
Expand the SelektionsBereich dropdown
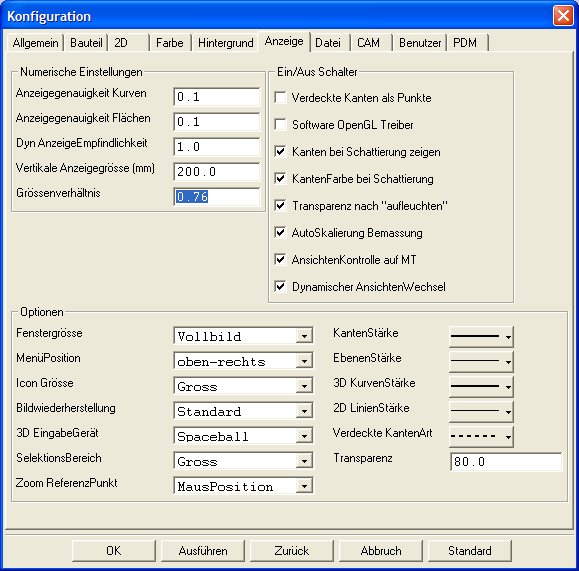tap(243, 461)
